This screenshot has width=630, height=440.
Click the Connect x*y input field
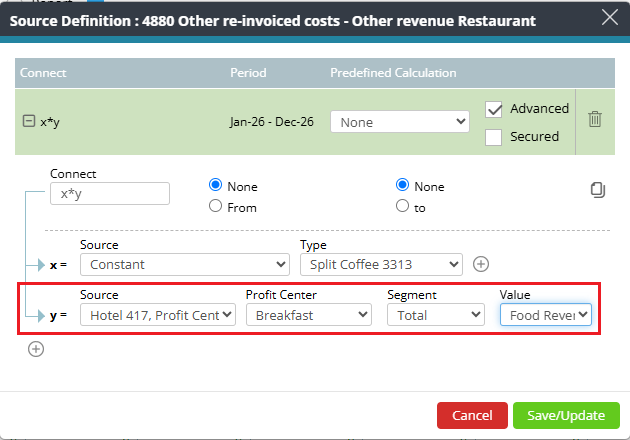[110, 194]
